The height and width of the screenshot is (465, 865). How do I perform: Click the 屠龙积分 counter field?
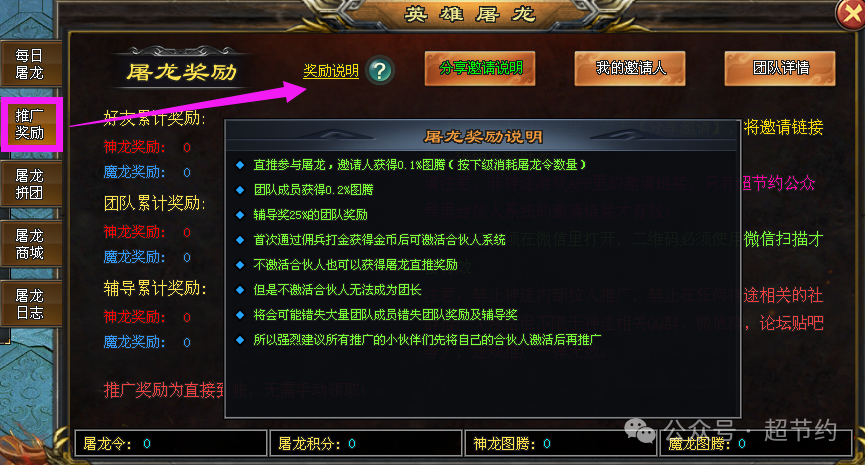point(366,443)
